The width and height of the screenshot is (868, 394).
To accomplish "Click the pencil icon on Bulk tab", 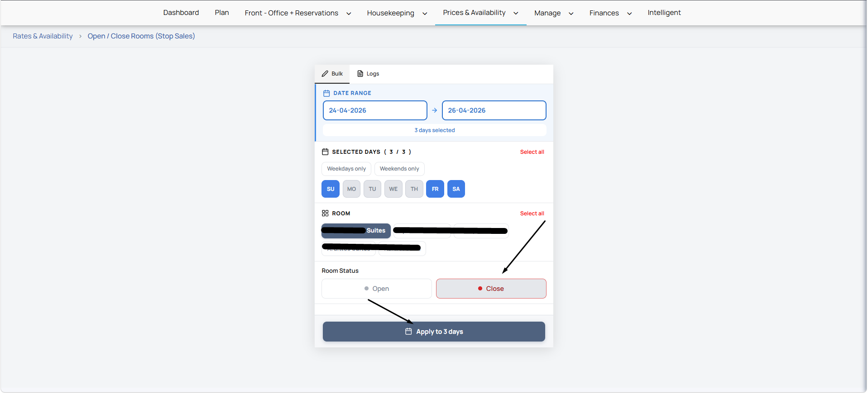I will [x=325, y=74].
